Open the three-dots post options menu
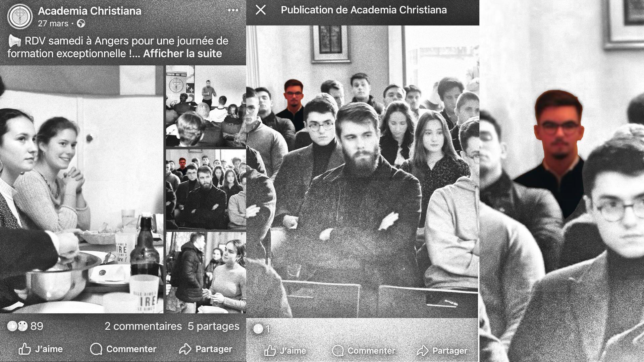This screenshot has height=362, width=644. tap(233, 10)
